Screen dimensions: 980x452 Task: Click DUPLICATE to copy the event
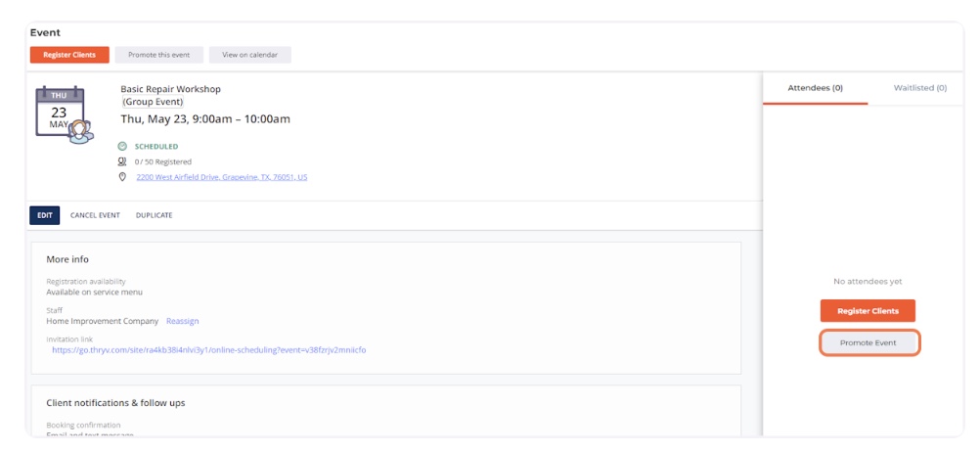[x=154, y=215]
